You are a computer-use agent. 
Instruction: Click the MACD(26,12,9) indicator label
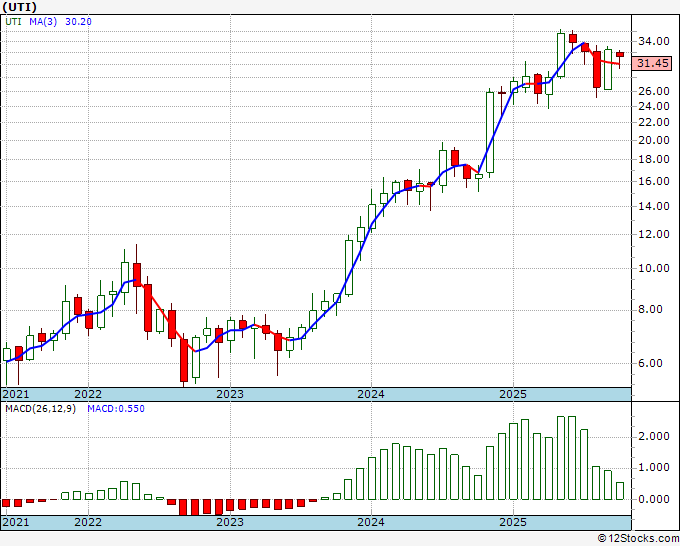tap(40, 409)
